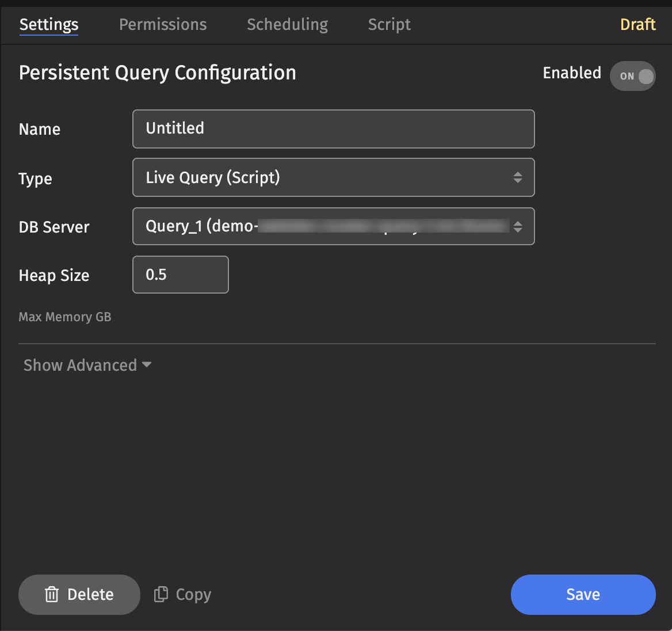Expand the Show Advanced section
This screenshot has width=672, height=631.
(81, 365)
